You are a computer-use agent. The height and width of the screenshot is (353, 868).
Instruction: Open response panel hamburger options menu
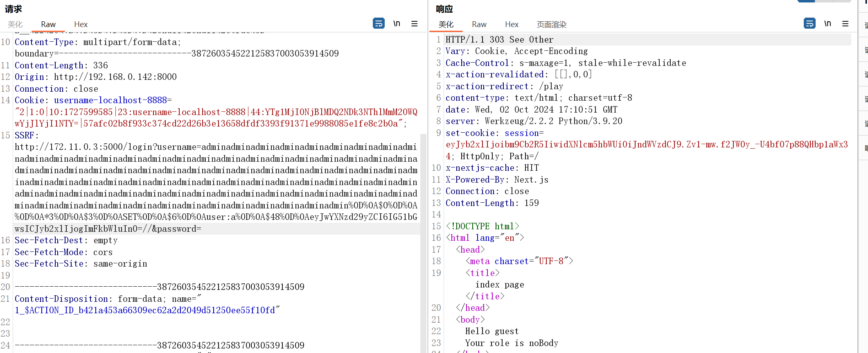click(845, 23)
